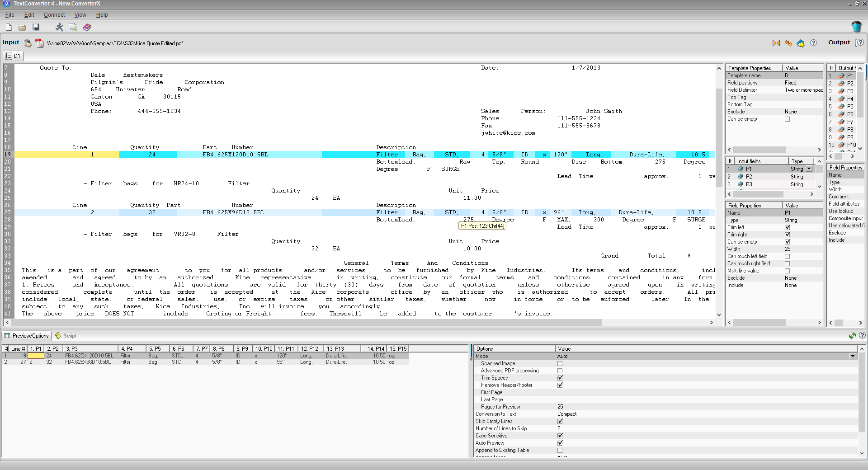Open the View menu
Image resolution: width=868 pixels, height=470 pixels.
(80, 15)
